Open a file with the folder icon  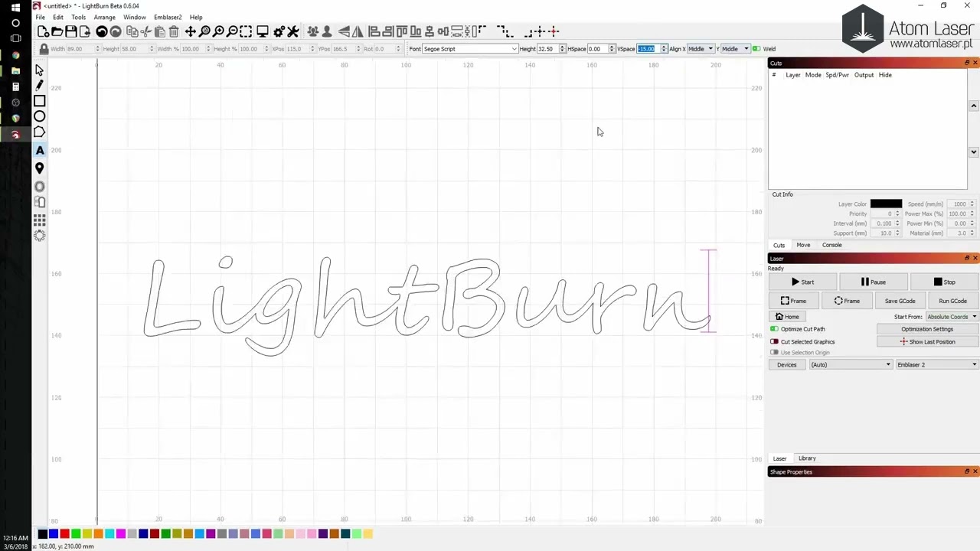tap(57, 31)
